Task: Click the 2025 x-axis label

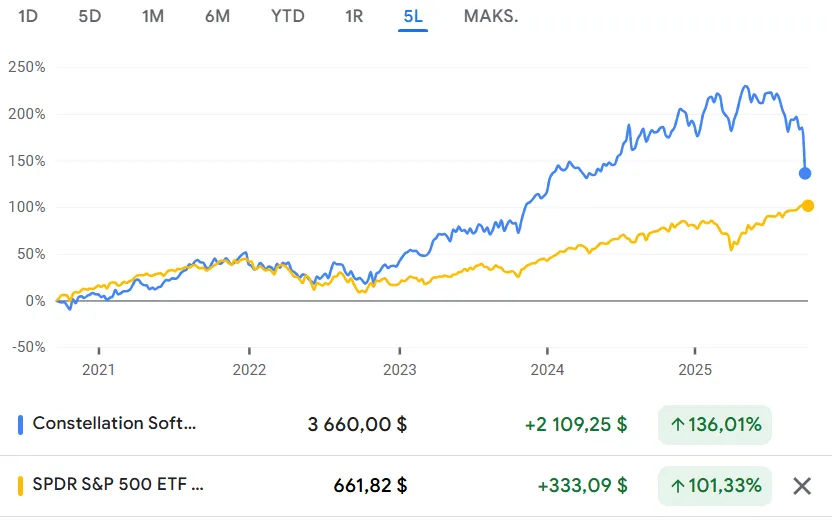Action: tap(695, 370)
